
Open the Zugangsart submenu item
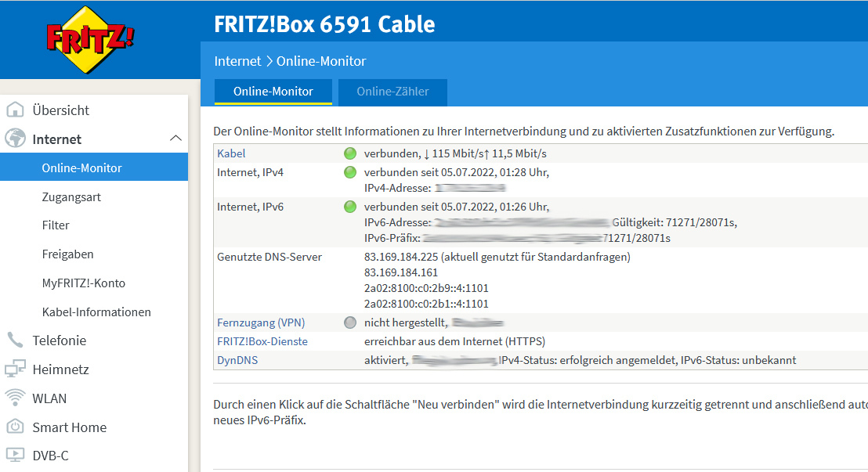click(x=71, y=197)
